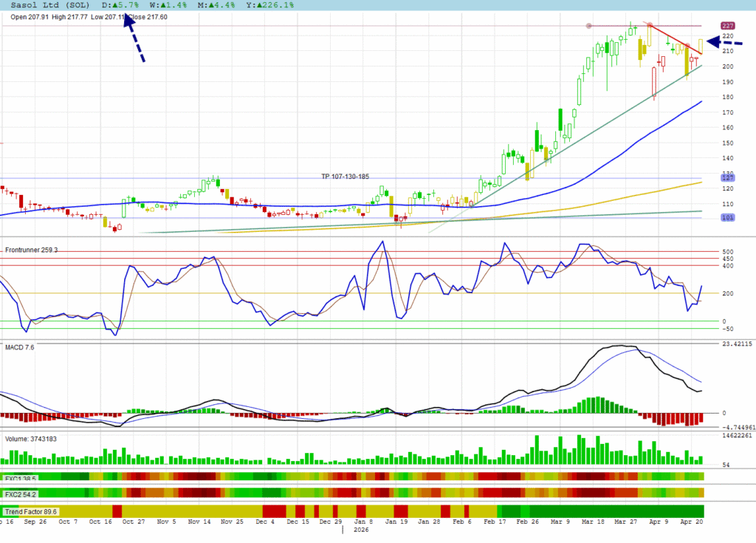Viewport: 756px width, 543px height.
Task: Click the Mar 18 date on time axis
Action: [587, 522]
